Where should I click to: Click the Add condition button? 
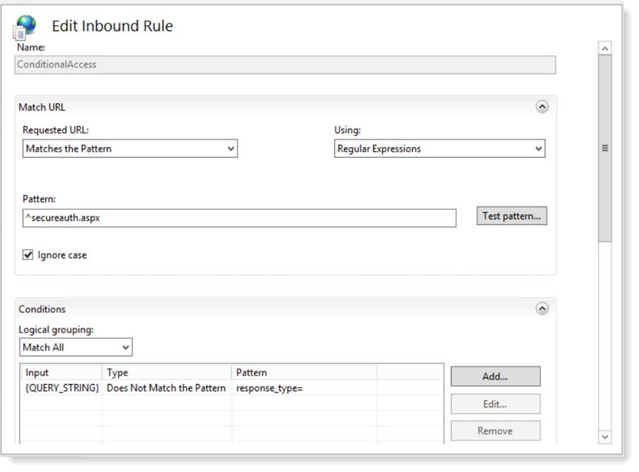tap(495, 376)
